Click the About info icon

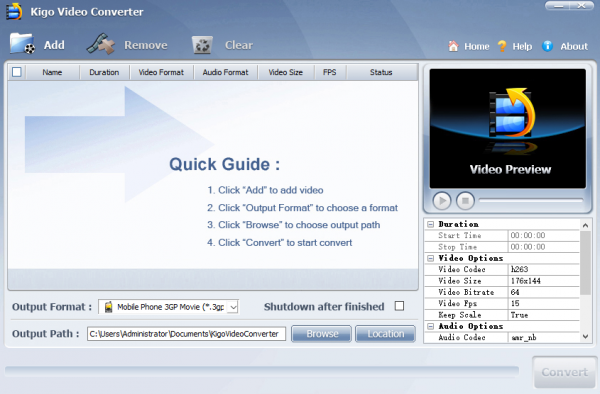(x=548, y=46)
